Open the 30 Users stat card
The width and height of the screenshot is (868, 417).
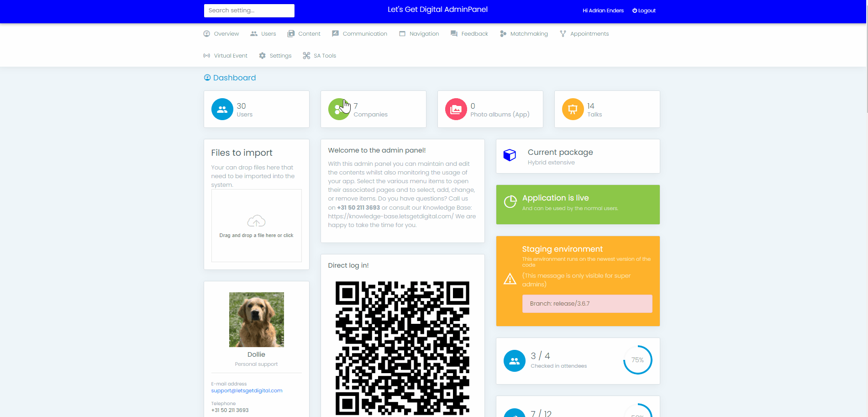coord(257,109)
